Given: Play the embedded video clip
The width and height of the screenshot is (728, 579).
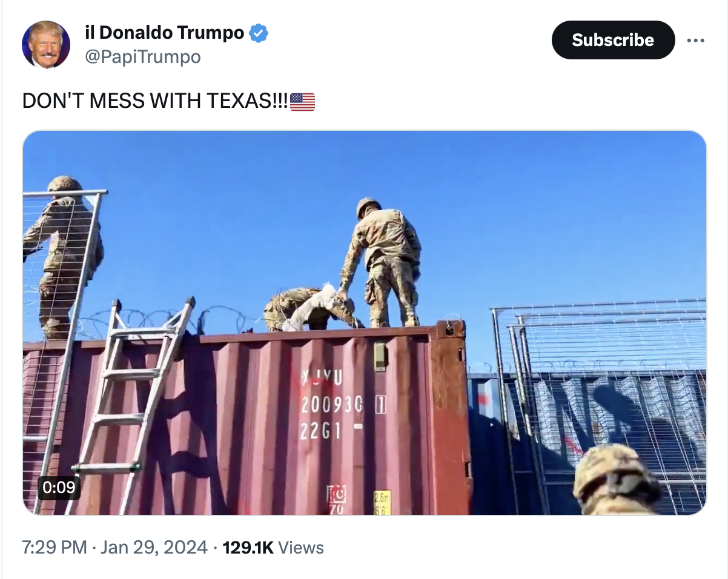Looking at the screenshot, I should point(365,323).
